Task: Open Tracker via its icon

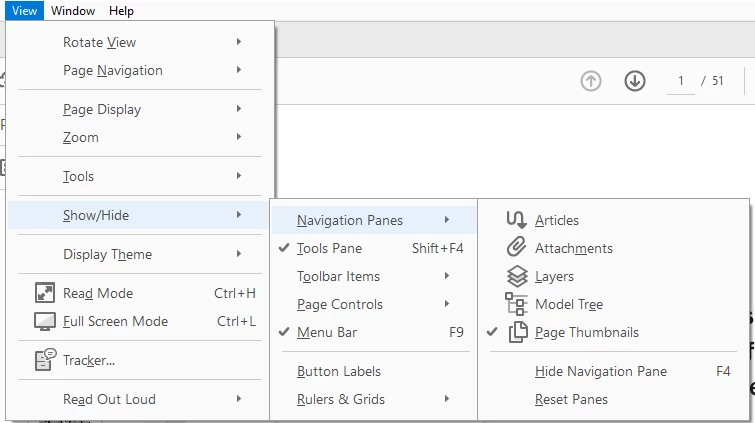Action: [x=46, y=360]
